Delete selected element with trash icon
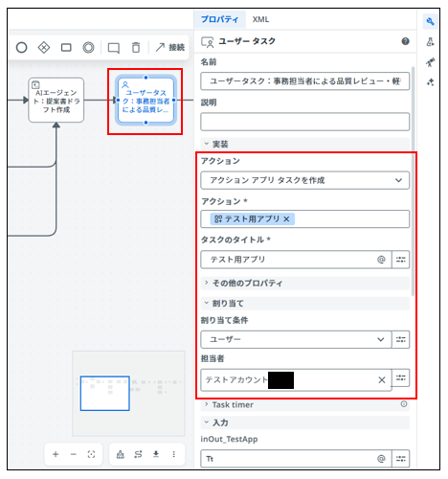This screenshot has width=448, height=479. [136, 48]
